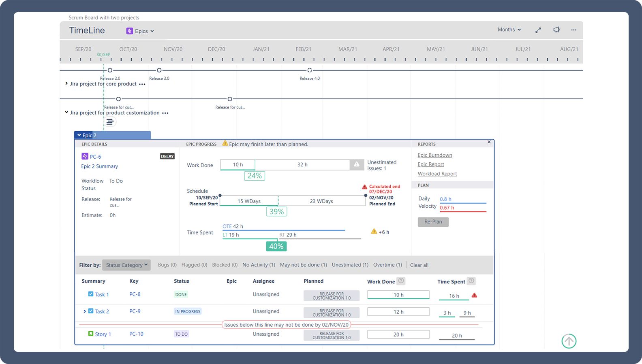The width and height of the screenshot is (642, 364).
Task: Click the Time Spent help question icon
Action: tap(471, 281)
